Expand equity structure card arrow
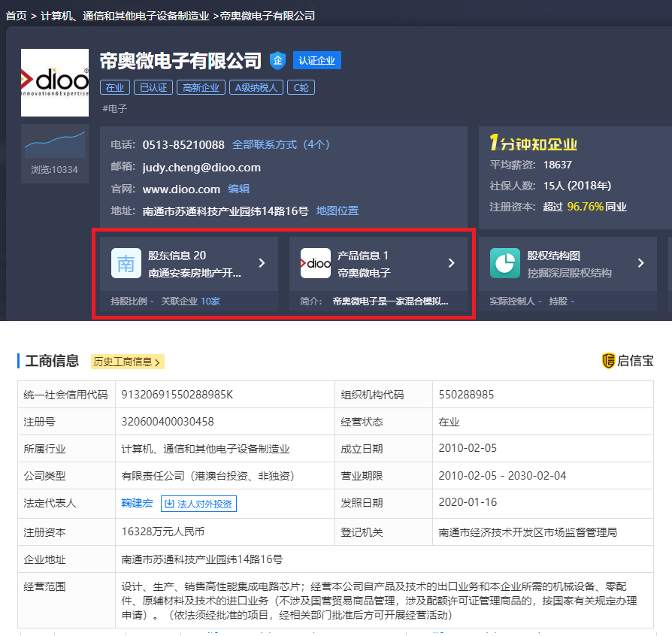Screen dimensions: 672x636 click(x=640, y=263)
